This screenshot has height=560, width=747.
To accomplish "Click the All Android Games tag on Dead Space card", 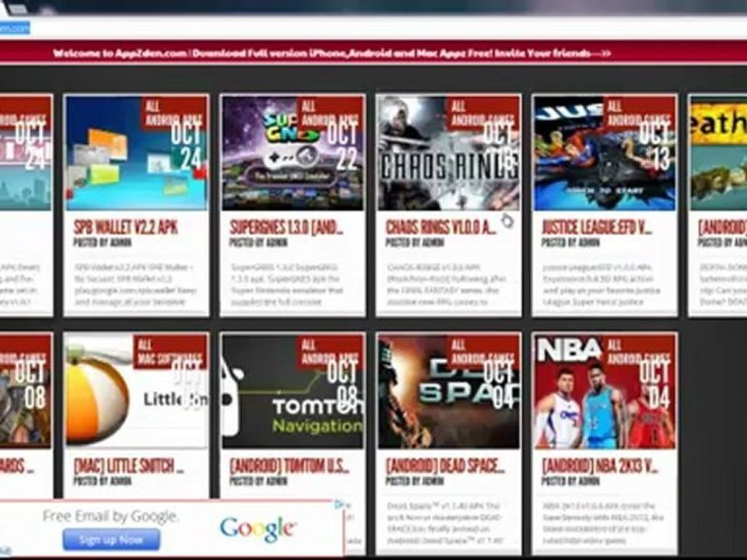I will (x=483, y=351).
